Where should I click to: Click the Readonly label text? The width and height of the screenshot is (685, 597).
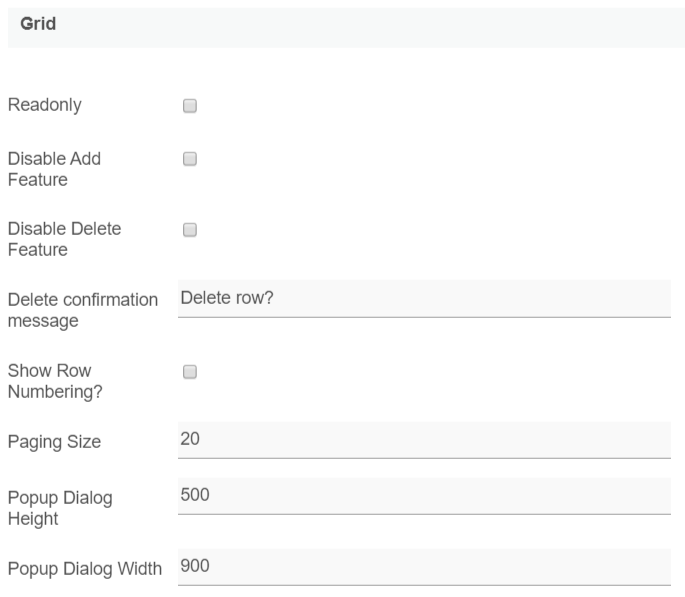(x=45, y=105)
